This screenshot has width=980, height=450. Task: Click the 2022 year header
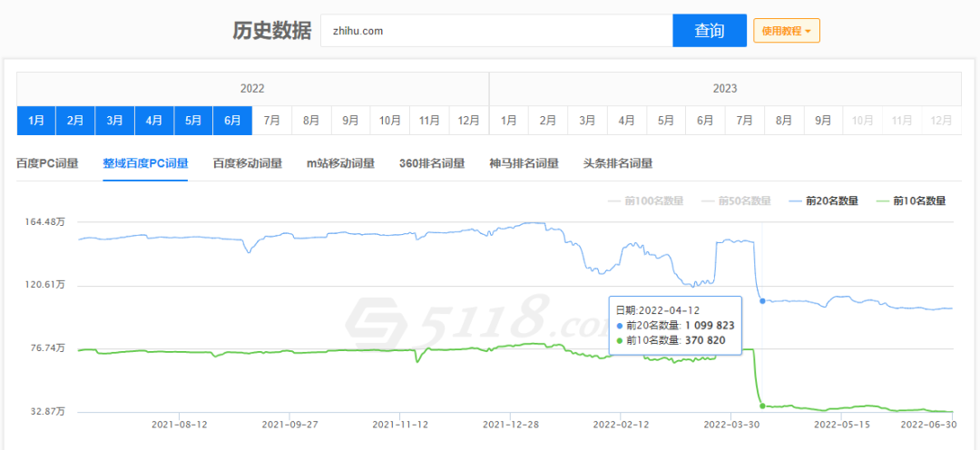click(x=252, y=89)
